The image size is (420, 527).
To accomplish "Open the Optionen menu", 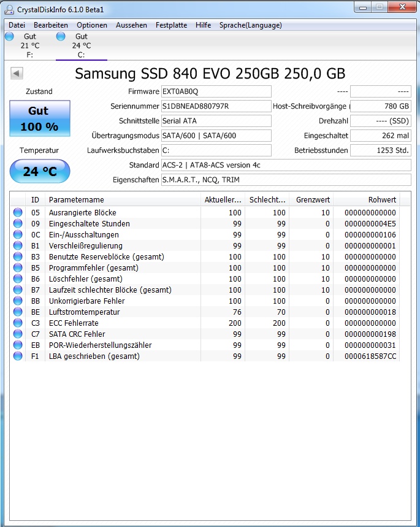I will (x=92, y=25).
